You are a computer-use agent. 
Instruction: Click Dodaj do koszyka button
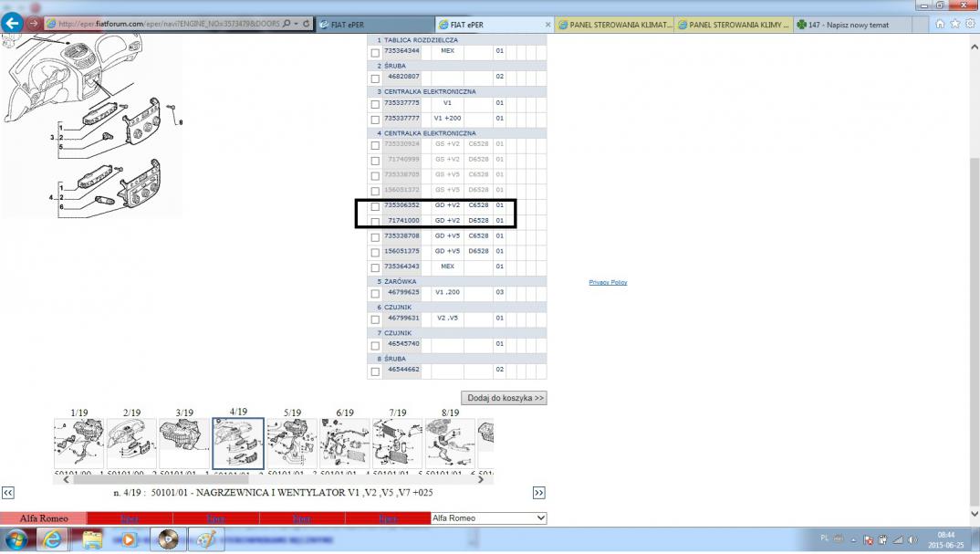coord(504,398)
